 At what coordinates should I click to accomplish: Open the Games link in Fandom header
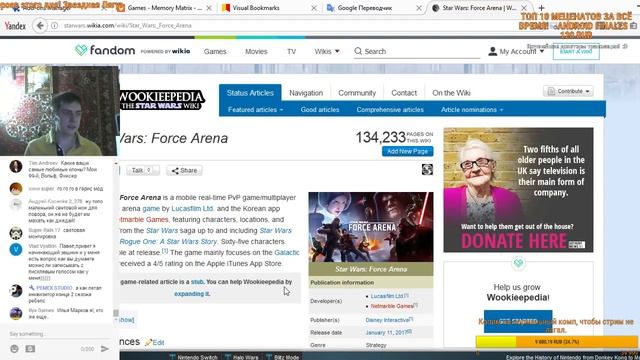click(x=215, y=51)
